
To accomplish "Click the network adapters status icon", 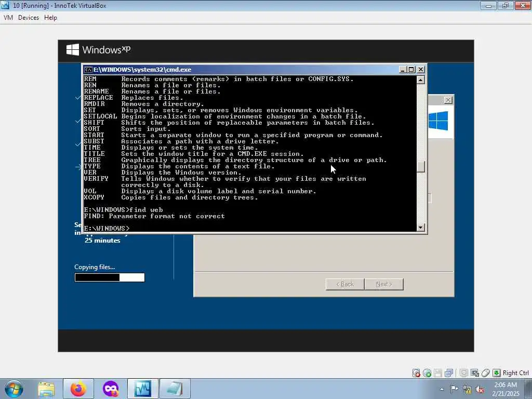I will pos(449,373).
